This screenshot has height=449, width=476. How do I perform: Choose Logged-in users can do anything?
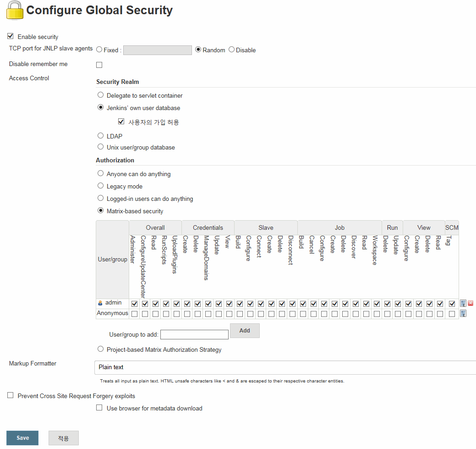click(100, 198)
